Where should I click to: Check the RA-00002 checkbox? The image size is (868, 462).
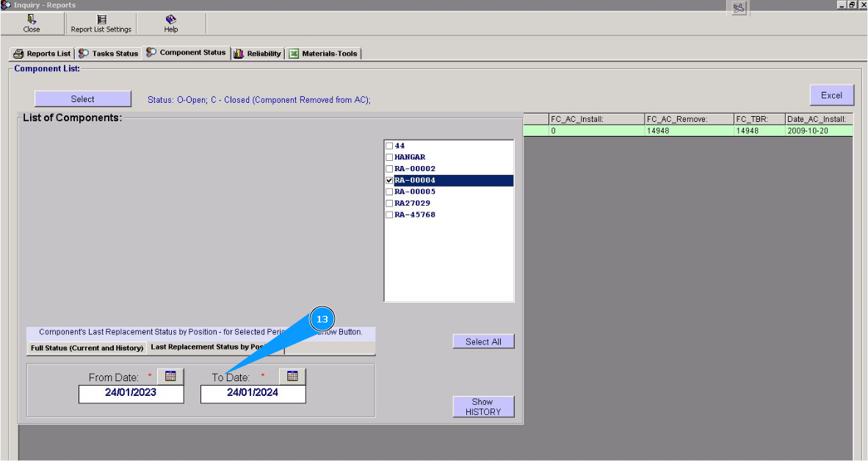click(x=389, y=169)
